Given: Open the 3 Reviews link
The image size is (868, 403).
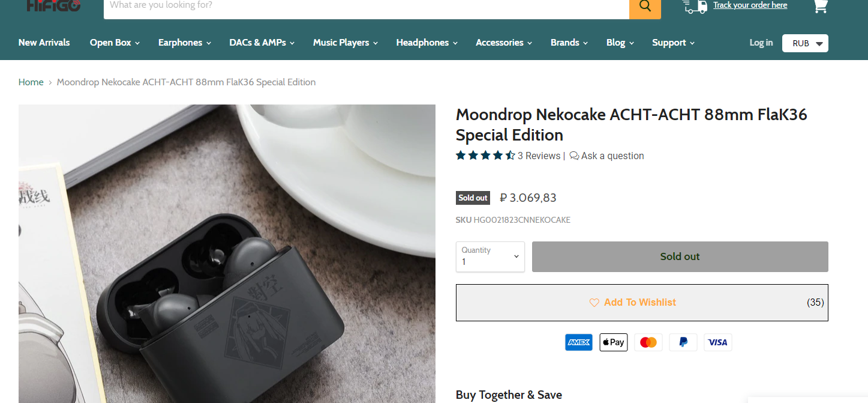Looking at the screenshot, I should pos(539,156).
